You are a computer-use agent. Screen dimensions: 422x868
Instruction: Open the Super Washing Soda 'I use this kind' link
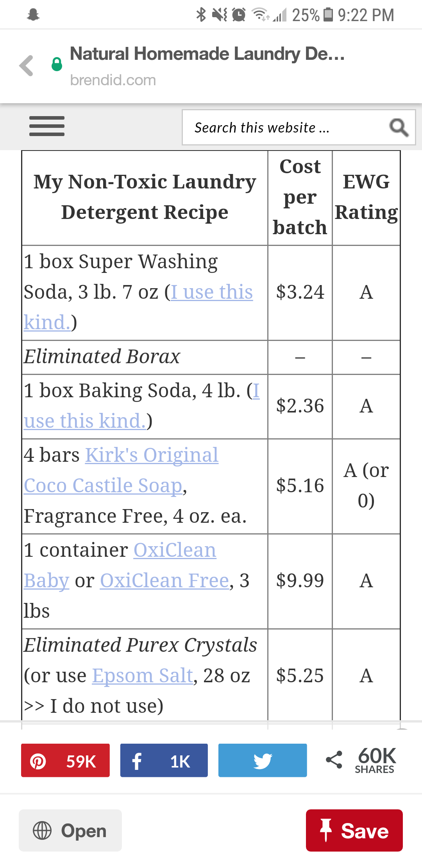pyautogui.click(x=212, y=292)
